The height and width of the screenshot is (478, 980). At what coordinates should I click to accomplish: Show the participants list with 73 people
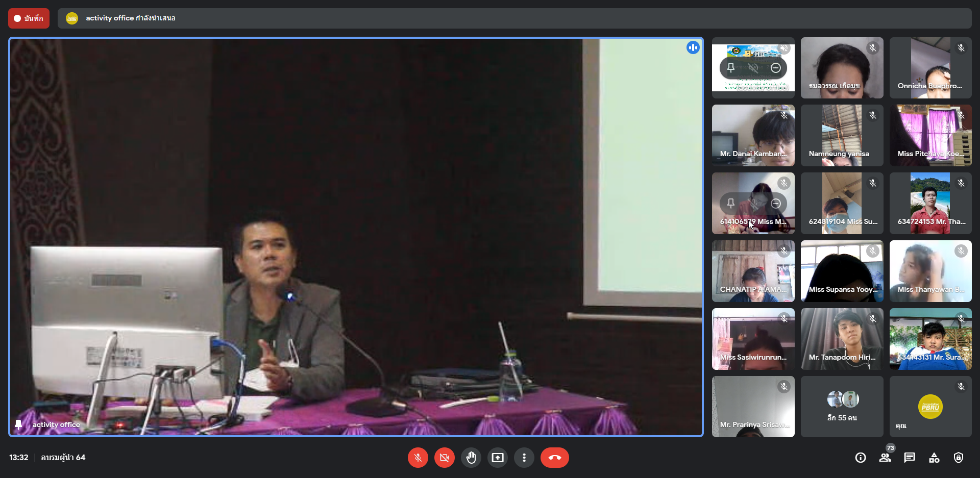point(885,458)
